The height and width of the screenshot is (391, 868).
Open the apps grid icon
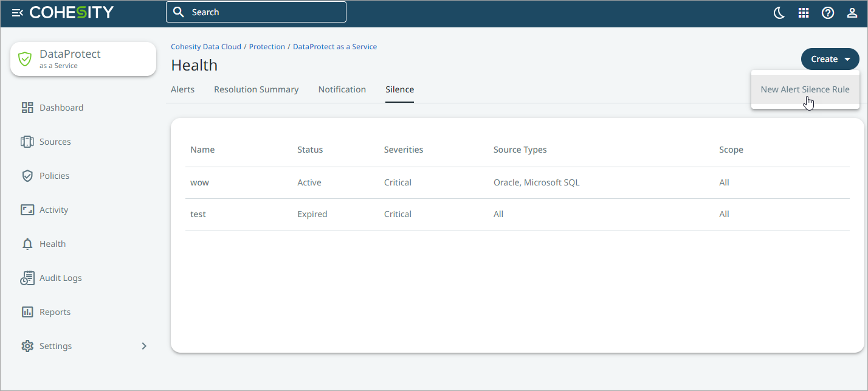pos(804,13)
